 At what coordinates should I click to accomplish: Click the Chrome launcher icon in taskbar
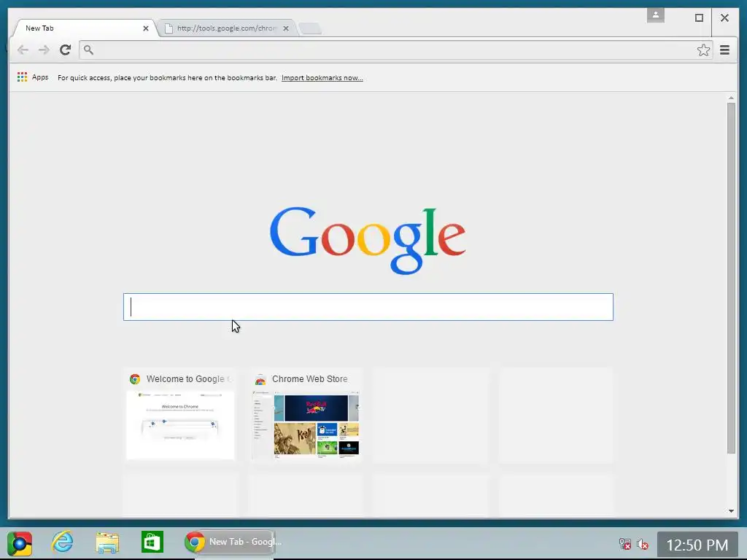pyautogui.click(x=19, y=542)
